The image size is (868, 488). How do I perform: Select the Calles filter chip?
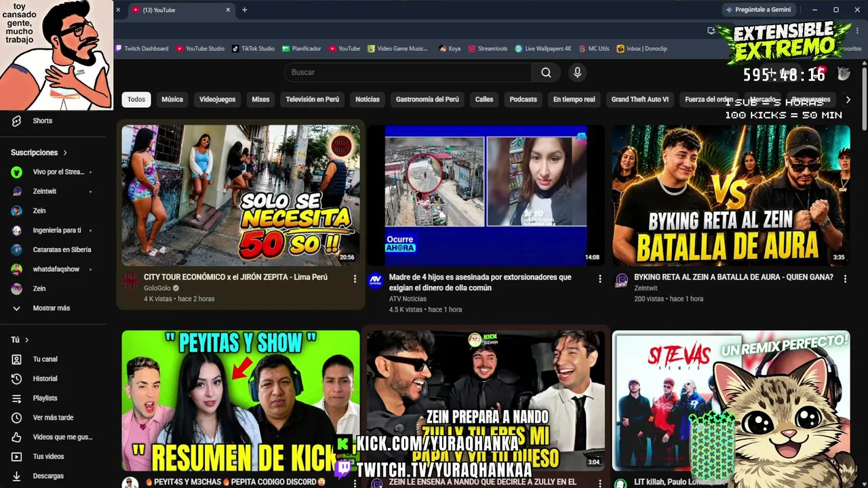click(484, 100)
